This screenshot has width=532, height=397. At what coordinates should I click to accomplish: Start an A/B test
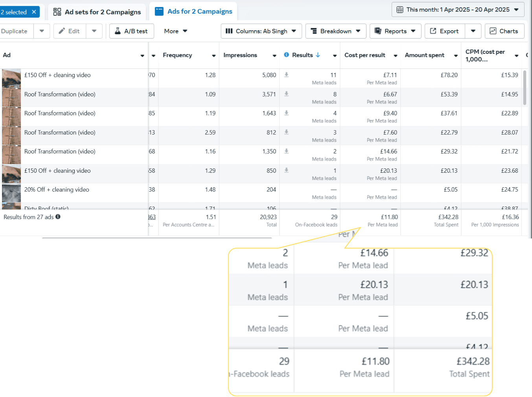click(x=131, y=31)
